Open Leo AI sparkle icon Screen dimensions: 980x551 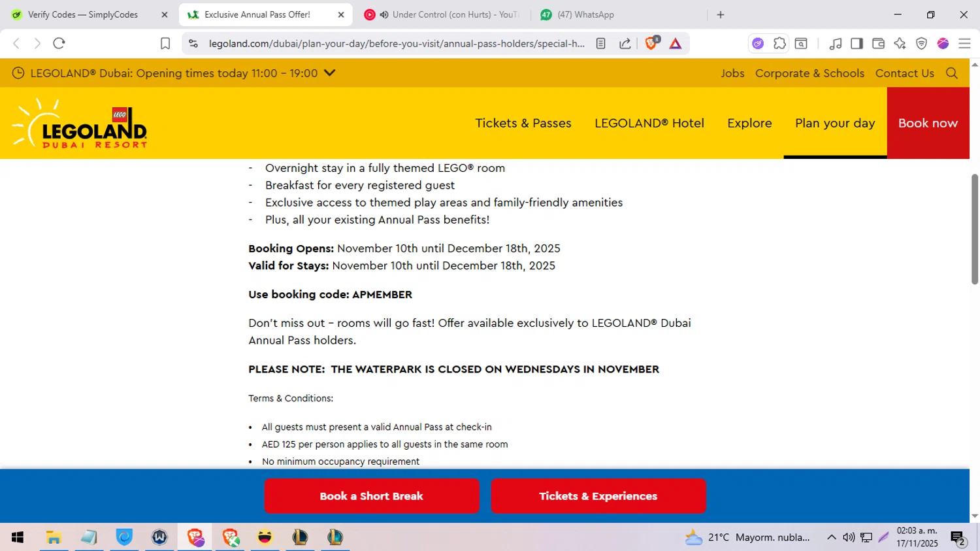click(x=900, y=44)
